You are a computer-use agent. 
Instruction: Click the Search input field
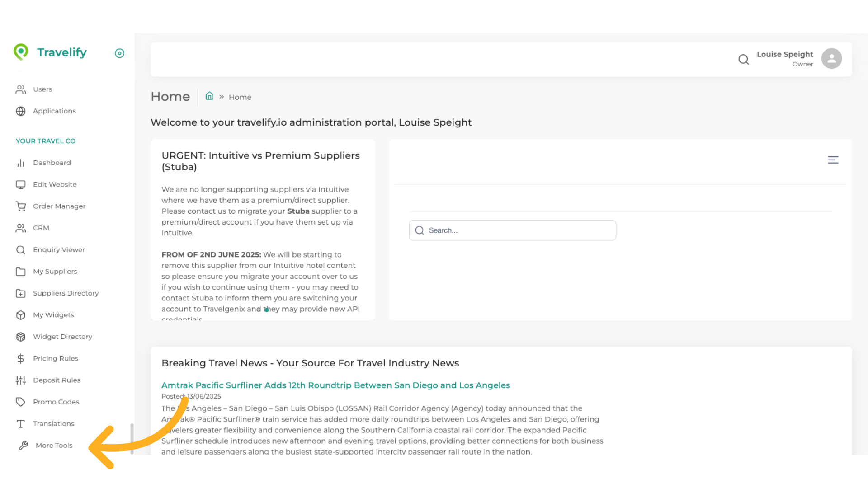pos(512,230)
